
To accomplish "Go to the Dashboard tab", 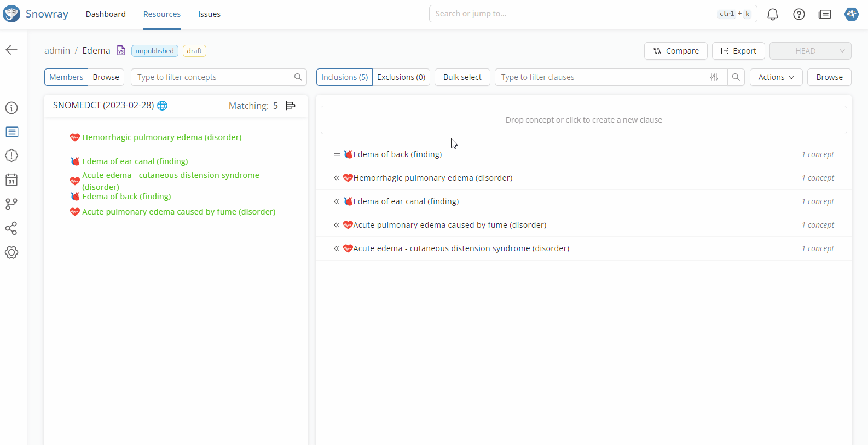I will point(106,14).
